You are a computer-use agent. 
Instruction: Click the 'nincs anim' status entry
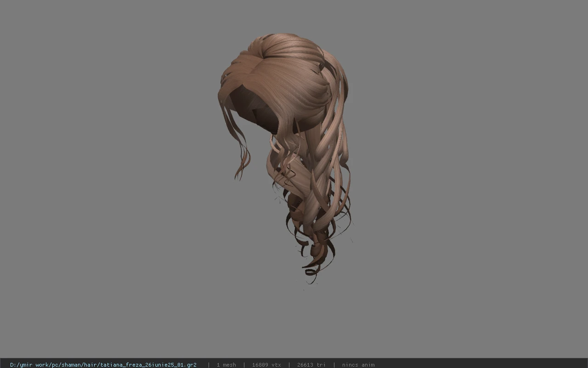click(358, 365)
